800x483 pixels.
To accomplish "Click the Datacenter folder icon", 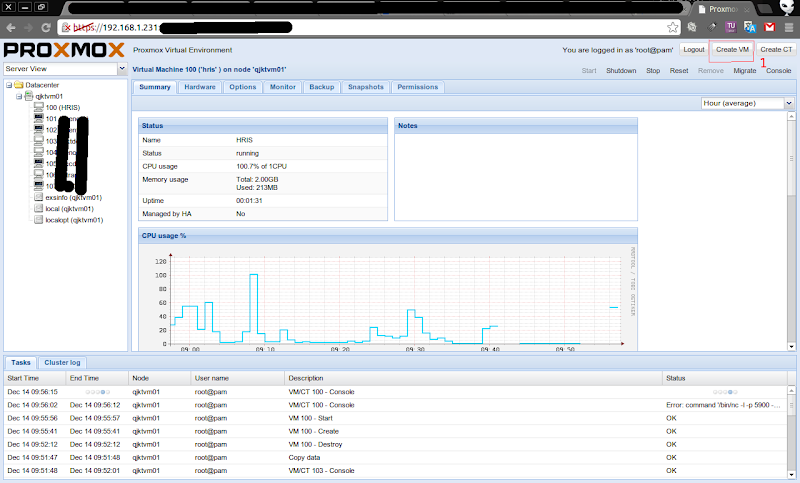I will 19,85.
